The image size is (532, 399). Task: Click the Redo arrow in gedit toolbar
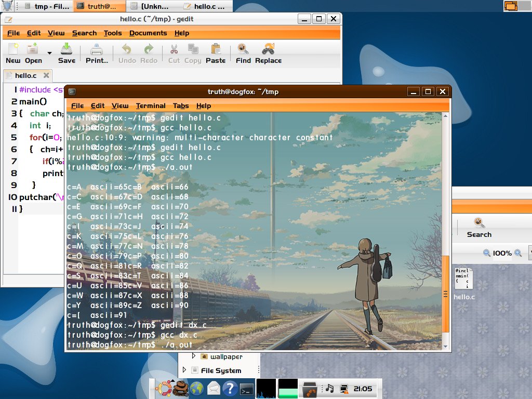coord(149,49)
